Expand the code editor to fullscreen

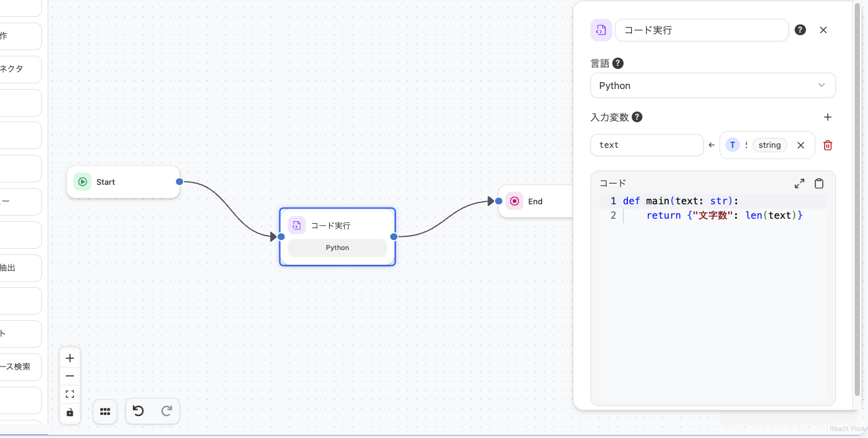[x=799, y=183]
